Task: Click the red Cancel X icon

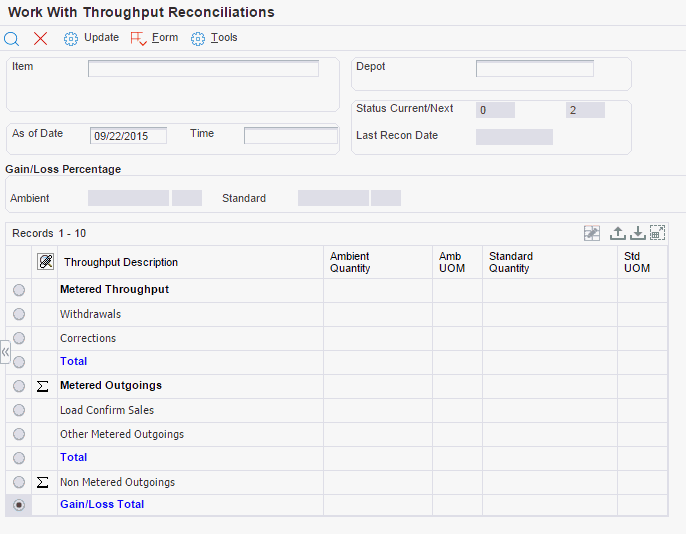Action: pyautogui.click(x=41, y=39)
